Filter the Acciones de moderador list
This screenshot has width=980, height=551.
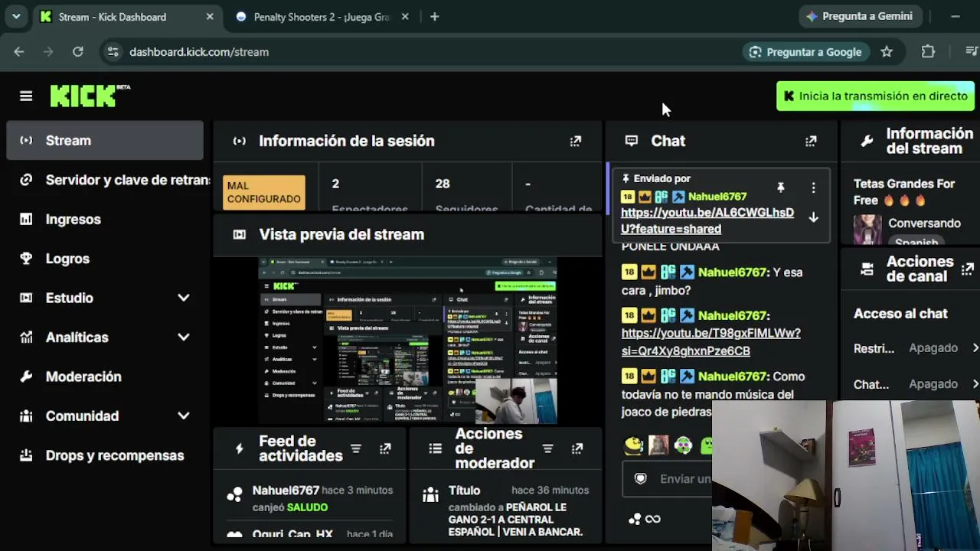[x=547, y=448]
